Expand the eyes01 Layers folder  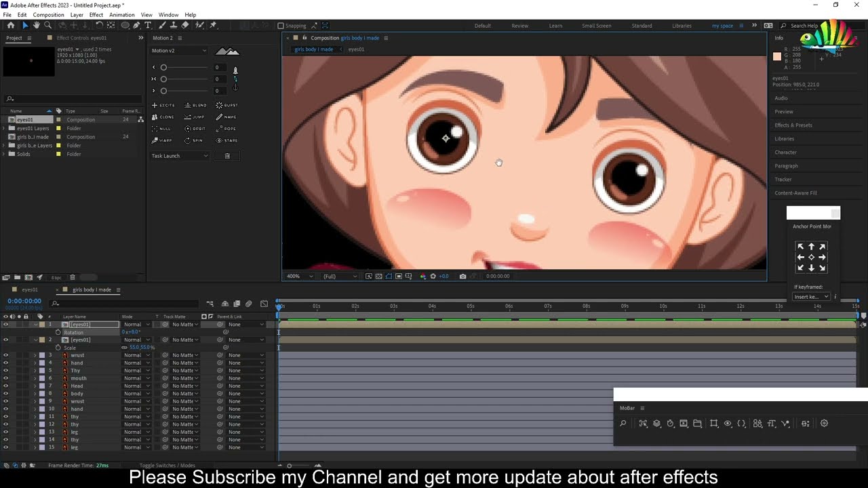click(4, 128)
